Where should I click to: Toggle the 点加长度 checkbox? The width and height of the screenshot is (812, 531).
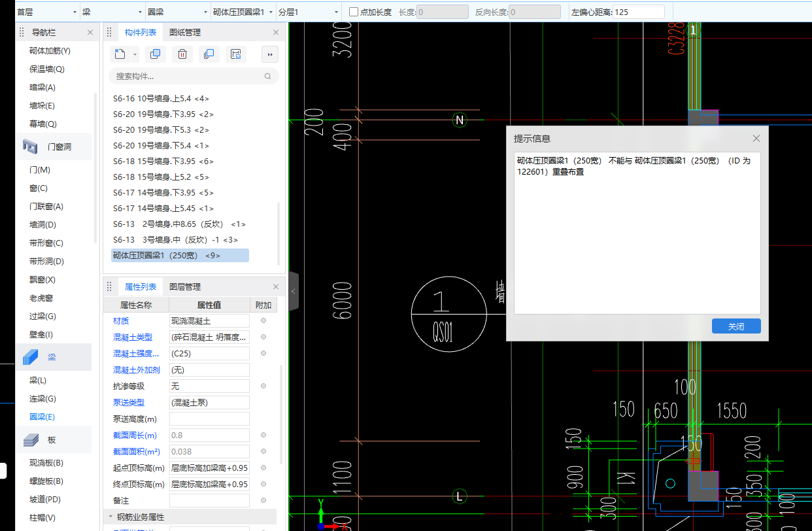point(354,12)
